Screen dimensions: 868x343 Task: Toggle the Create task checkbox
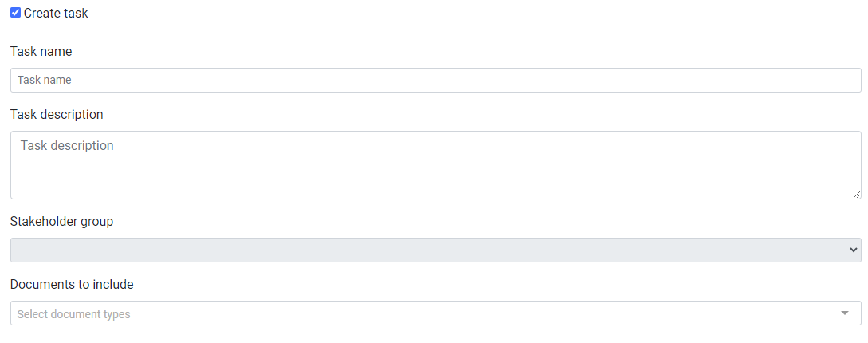click(x=15, y=13)
